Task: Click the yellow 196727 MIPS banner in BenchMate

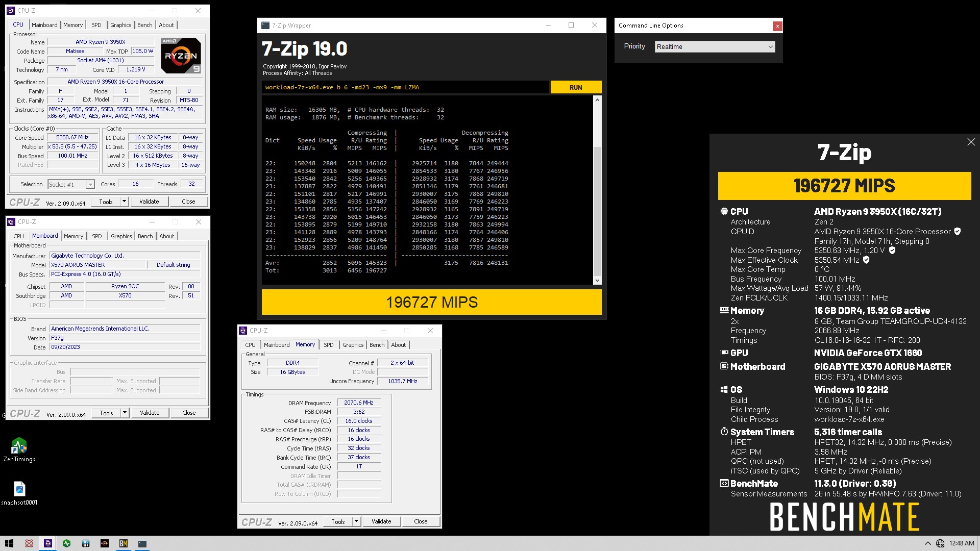Action: point(844,186)
